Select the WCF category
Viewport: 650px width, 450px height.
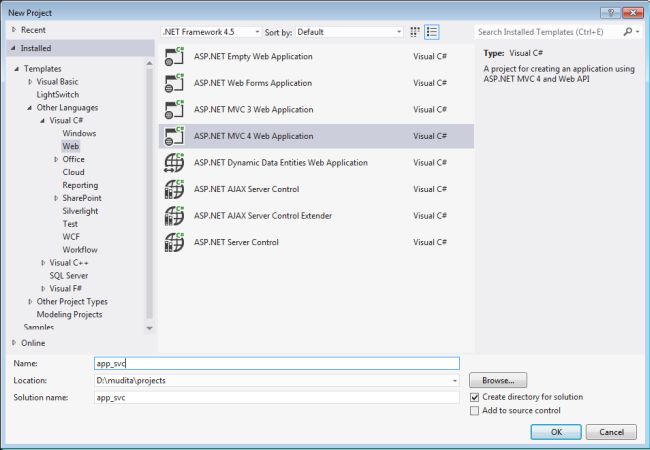[71, 237]
